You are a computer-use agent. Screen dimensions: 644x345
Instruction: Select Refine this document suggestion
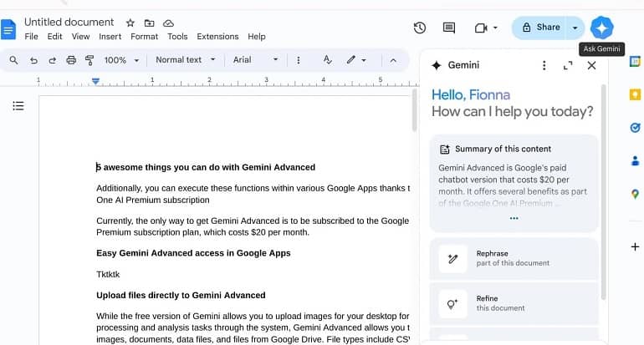click(x=514, y=303)
